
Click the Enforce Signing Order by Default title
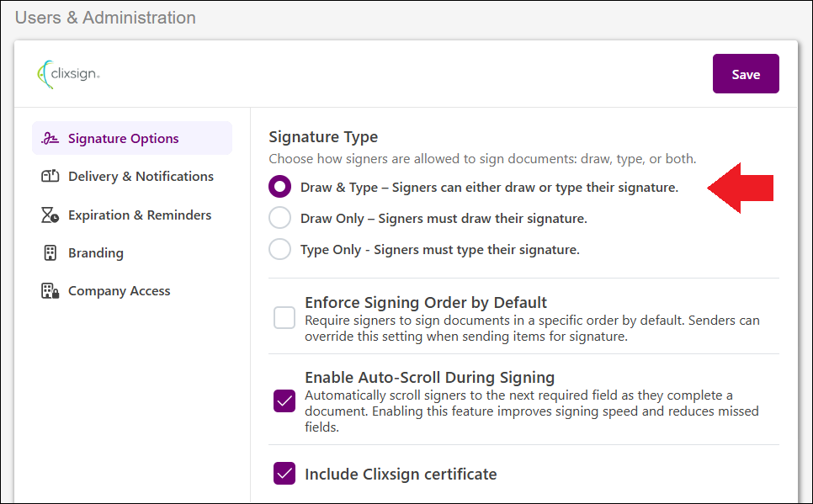pyautogui.click(x=426, y=302)
